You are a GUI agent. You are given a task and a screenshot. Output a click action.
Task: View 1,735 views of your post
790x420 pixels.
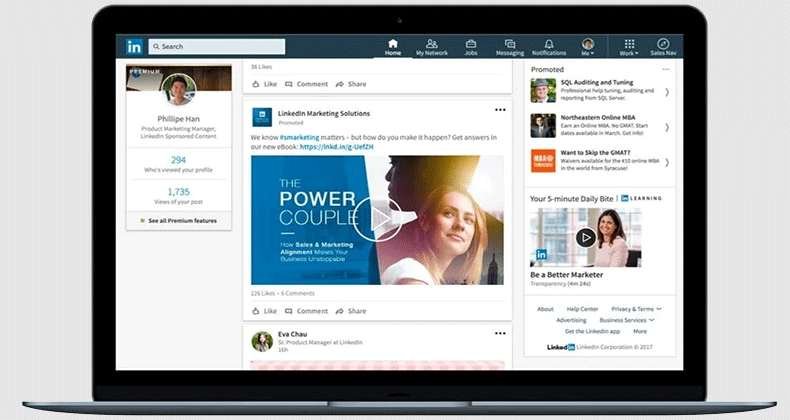(x=178, y=196)
